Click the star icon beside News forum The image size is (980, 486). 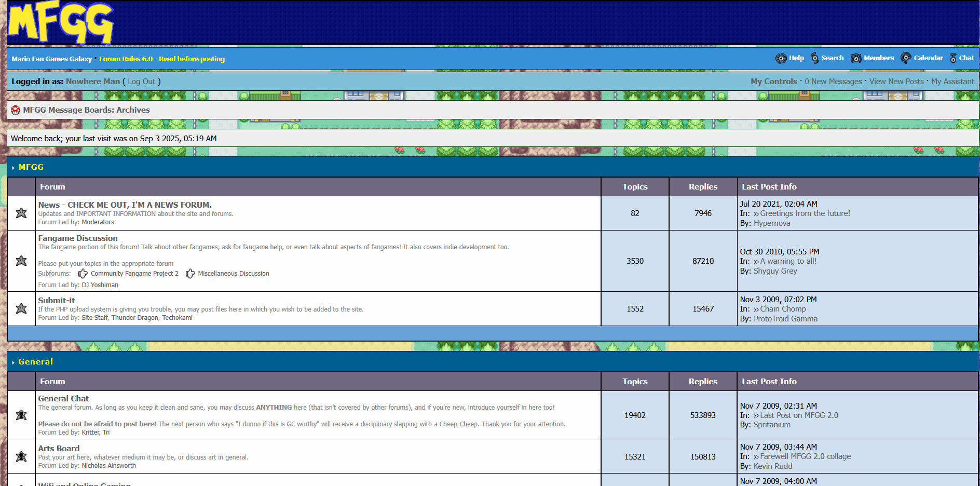pyautogui.click(x=21, y=213)
